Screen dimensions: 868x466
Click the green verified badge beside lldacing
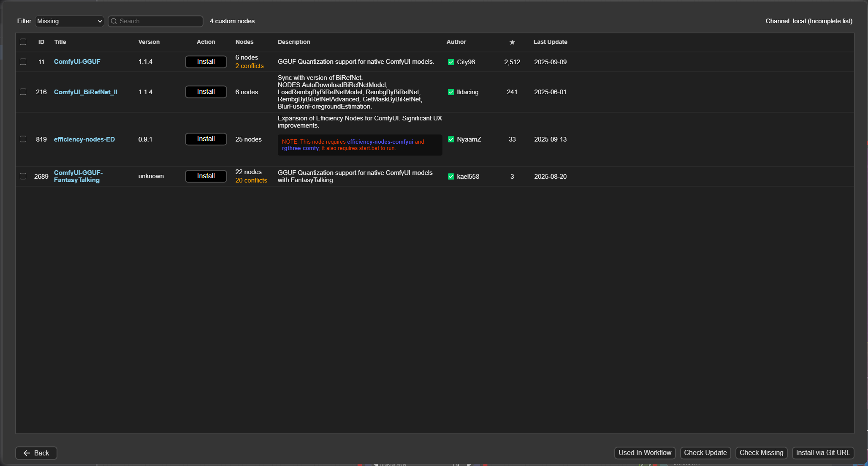[451, 92]
